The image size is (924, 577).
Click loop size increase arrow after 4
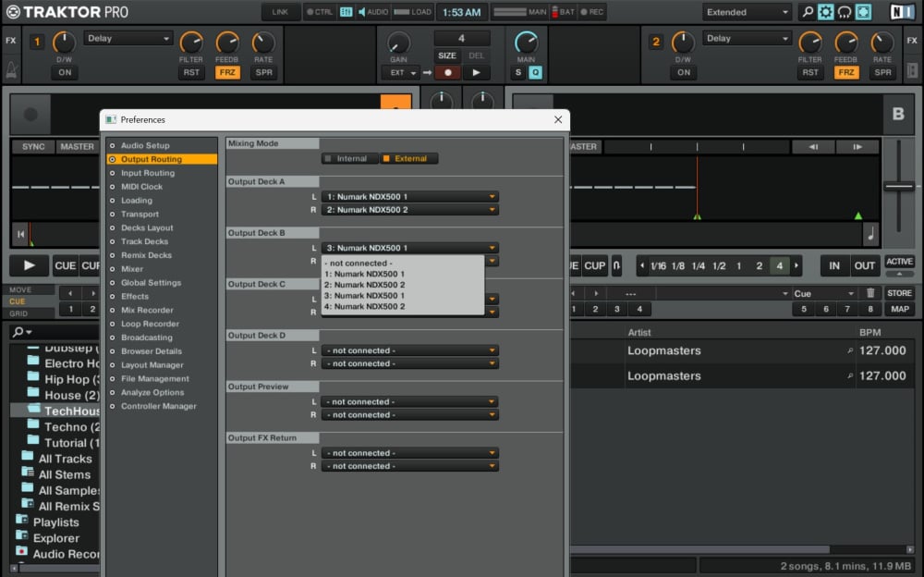coord(796,265)
